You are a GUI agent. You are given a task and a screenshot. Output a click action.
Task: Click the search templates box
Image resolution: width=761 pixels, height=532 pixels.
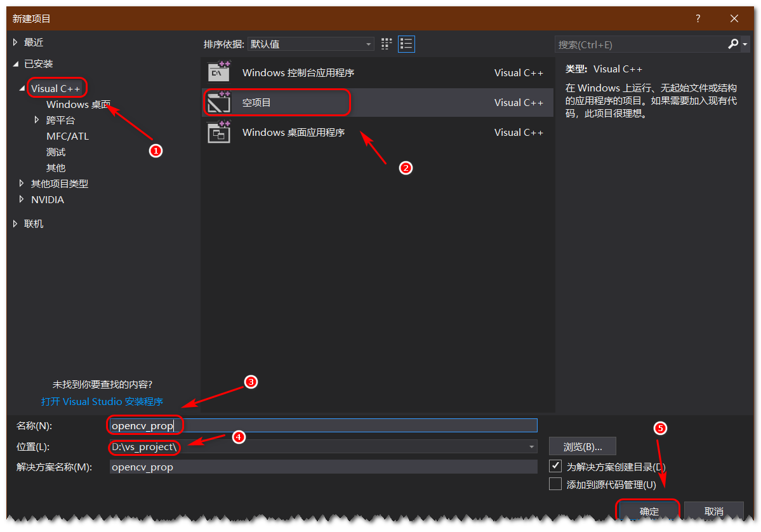click(640, 44)
